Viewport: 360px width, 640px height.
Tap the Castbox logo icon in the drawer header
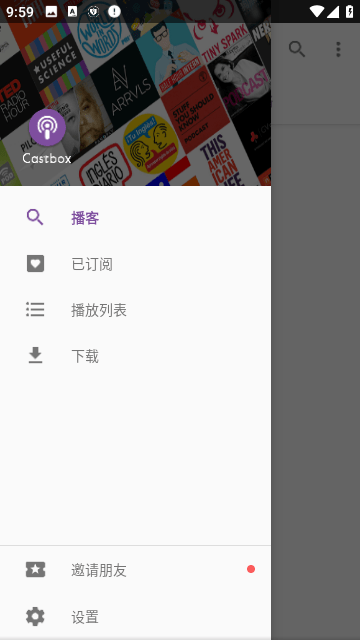[47, 127]
